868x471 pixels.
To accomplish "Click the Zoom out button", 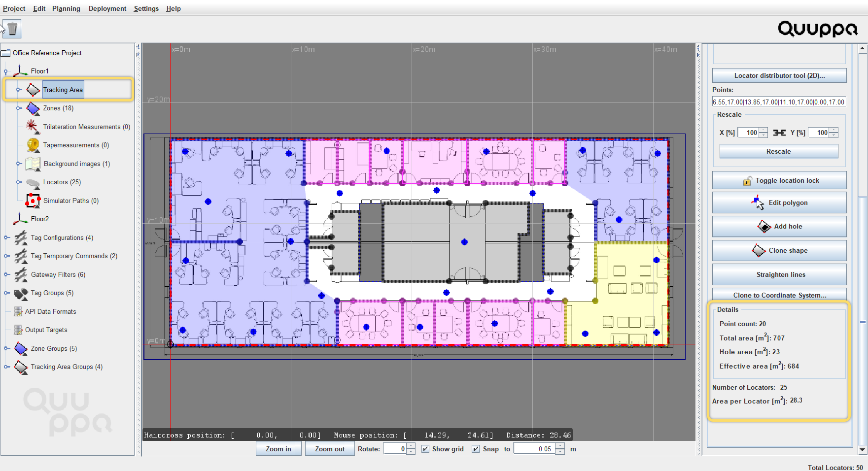I will pos(330,449).
